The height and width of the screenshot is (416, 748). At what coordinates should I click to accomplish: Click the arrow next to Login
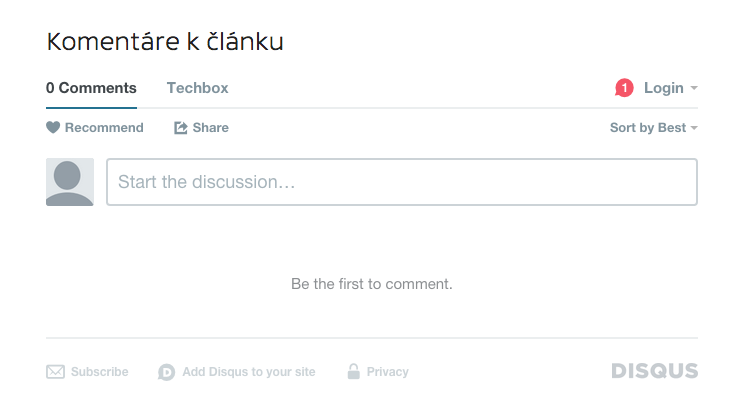[x=694, y=88]
